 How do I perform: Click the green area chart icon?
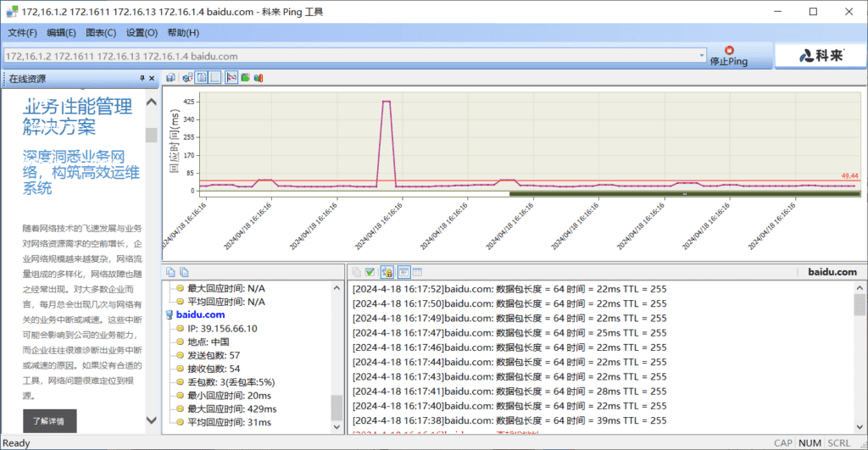pos(245,78)
